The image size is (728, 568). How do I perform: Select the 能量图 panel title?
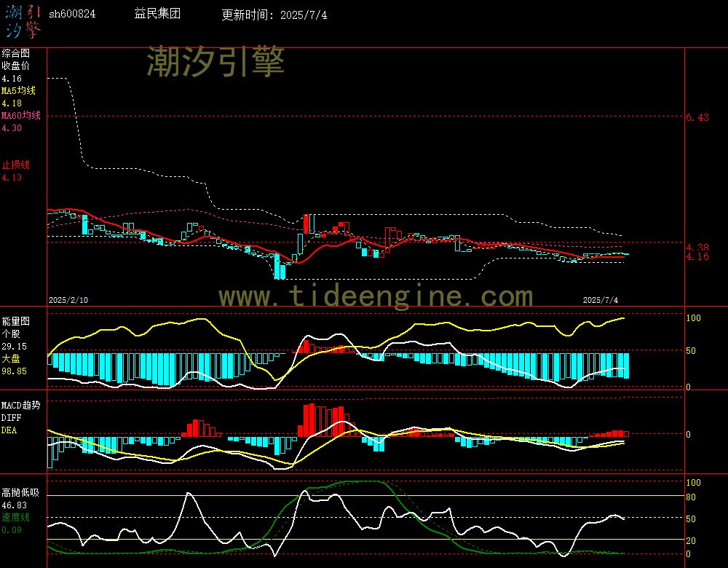16,321
